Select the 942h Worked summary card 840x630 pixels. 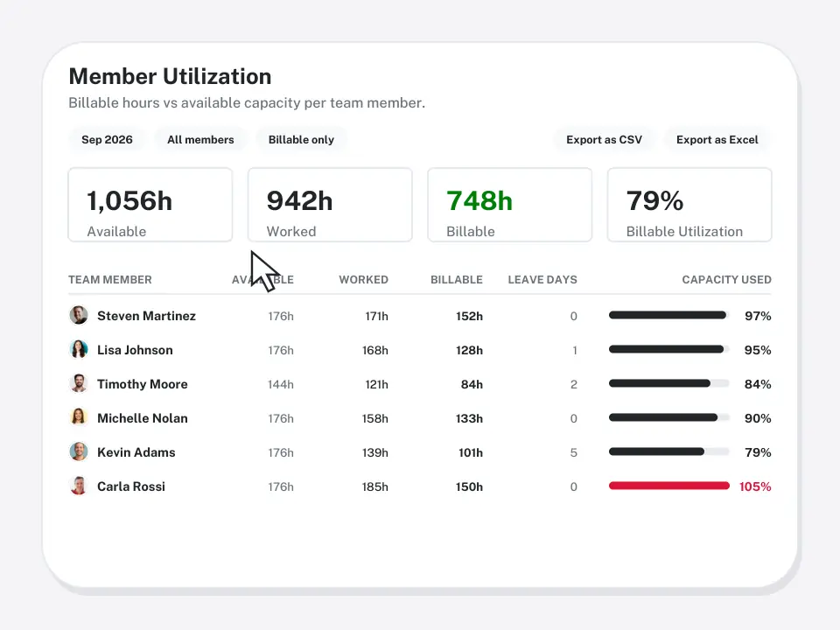click(x=330, y=205)
